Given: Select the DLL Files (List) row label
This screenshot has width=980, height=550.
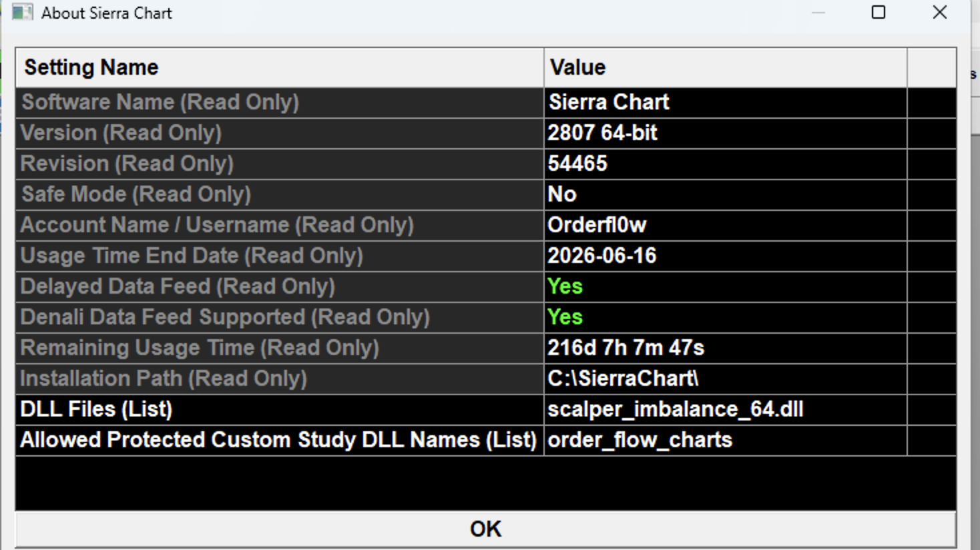Looking at the screenshot, I should 96,409.
